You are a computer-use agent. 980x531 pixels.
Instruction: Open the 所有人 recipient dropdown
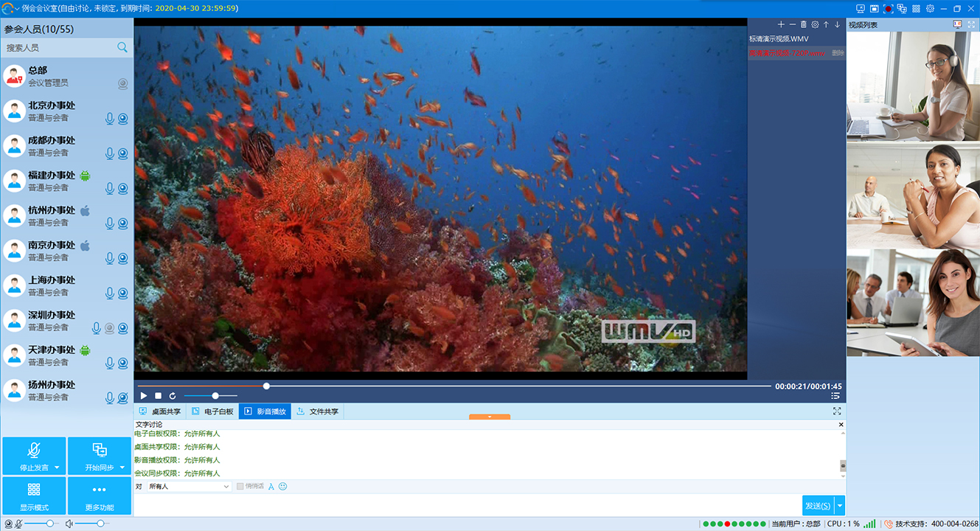(190, 487)
